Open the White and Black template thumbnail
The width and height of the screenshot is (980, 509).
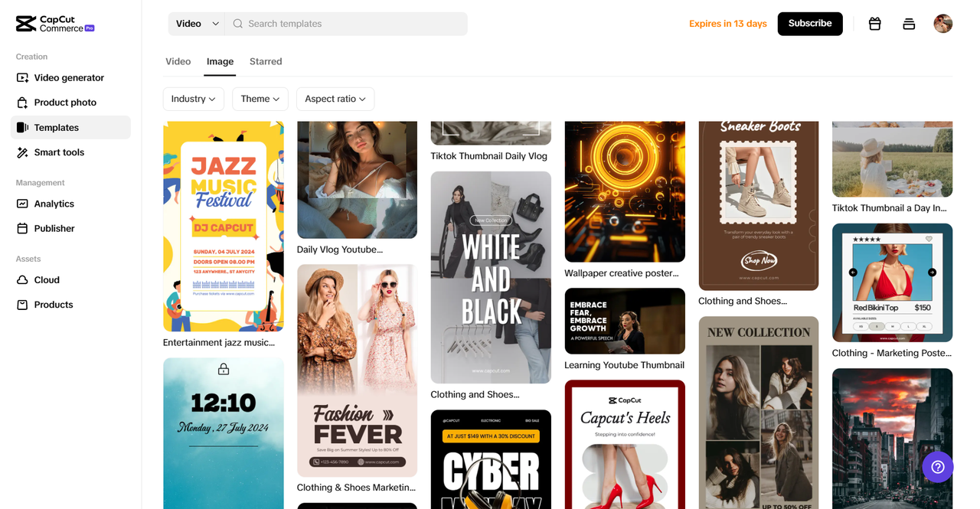(491, 277)
